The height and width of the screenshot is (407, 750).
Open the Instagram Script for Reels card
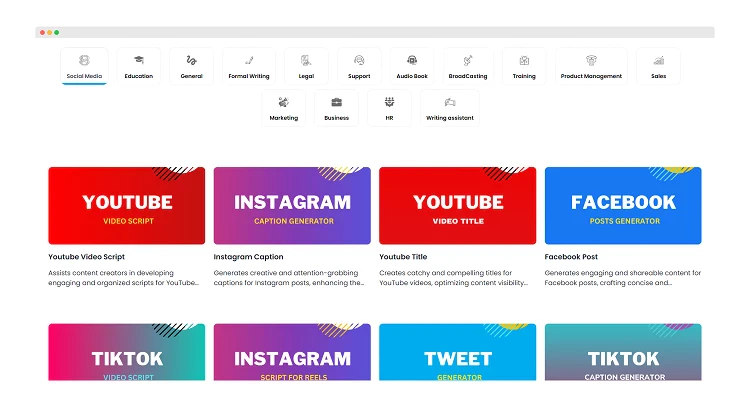click(292, 352)
